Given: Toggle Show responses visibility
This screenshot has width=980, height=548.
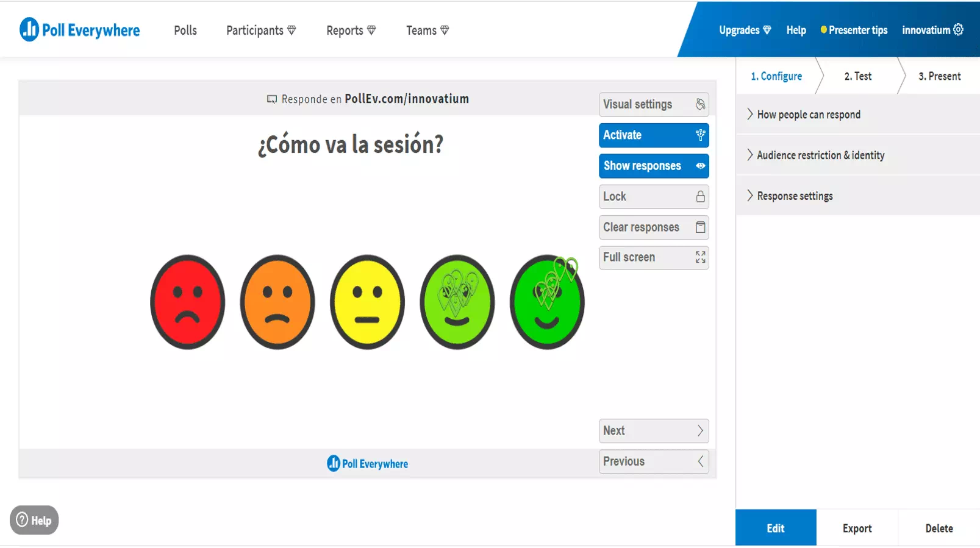Looking at the screenshot, I should [653, 166].
